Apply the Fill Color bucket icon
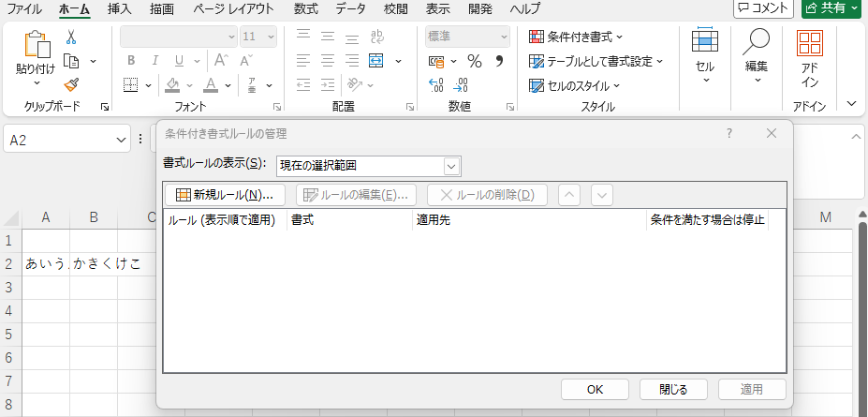868x417 pixels. point(172,84)
